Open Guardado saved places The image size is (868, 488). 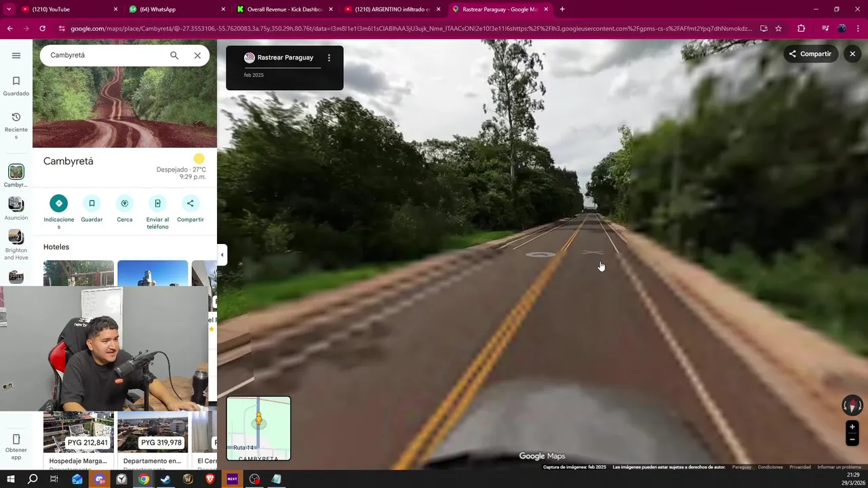point(16,86)
